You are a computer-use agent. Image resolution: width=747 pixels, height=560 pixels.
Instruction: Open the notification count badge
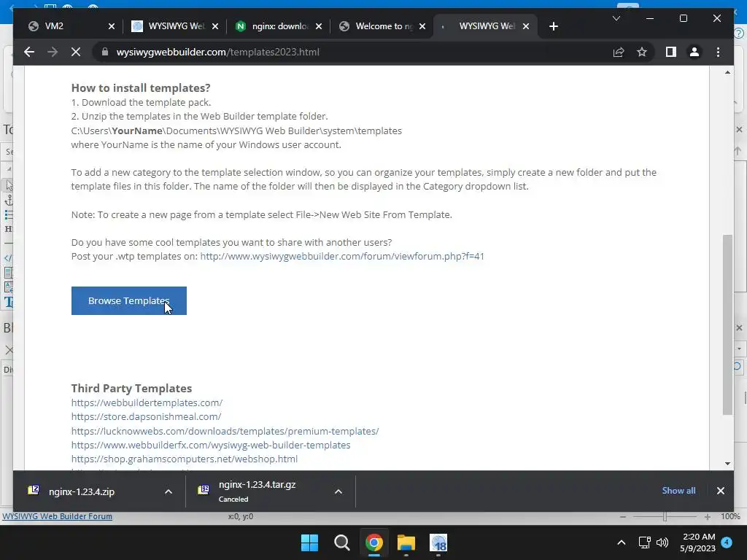[x=727, y=542]
